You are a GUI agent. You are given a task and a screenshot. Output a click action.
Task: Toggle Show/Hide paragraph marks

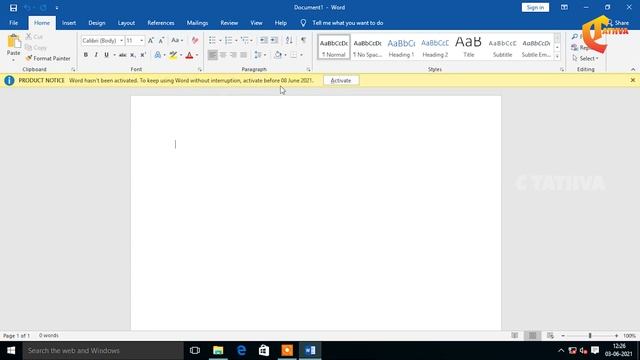point(303,40)
